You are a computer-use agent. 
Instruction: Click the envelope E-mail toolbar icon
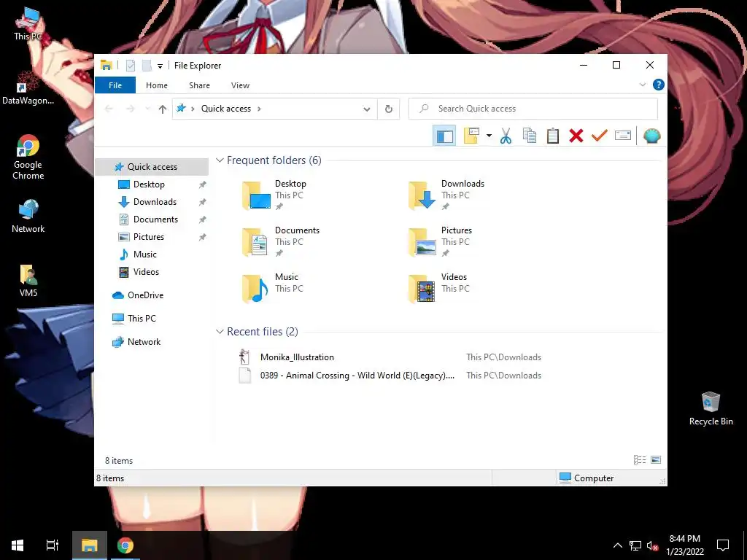(623, 136)
